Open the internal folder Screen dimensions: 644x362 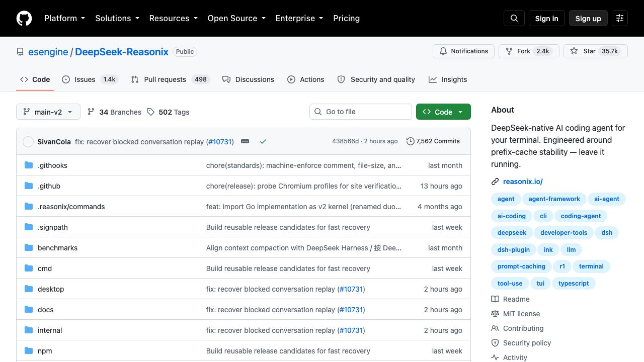click(x=50, y=330)
